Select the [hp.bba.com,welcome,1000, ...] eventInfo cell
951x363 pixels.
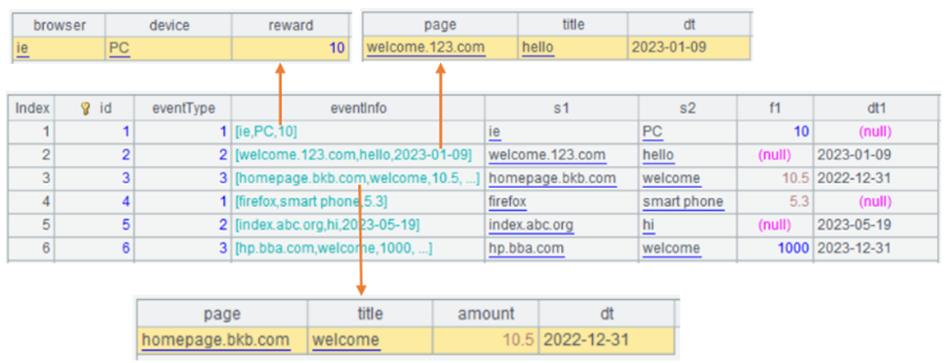click(x=358, y=248)
